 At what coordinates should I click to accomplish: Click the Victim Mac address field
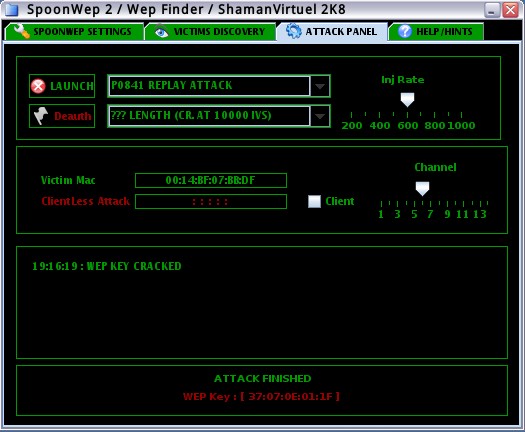(211, 181)
